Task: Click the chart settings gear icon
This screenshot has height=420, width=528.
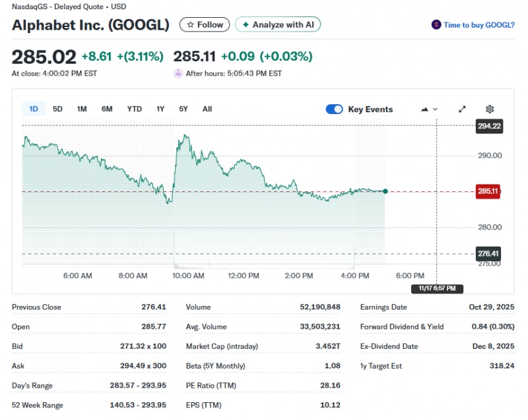Action: (x=490, y=109)
